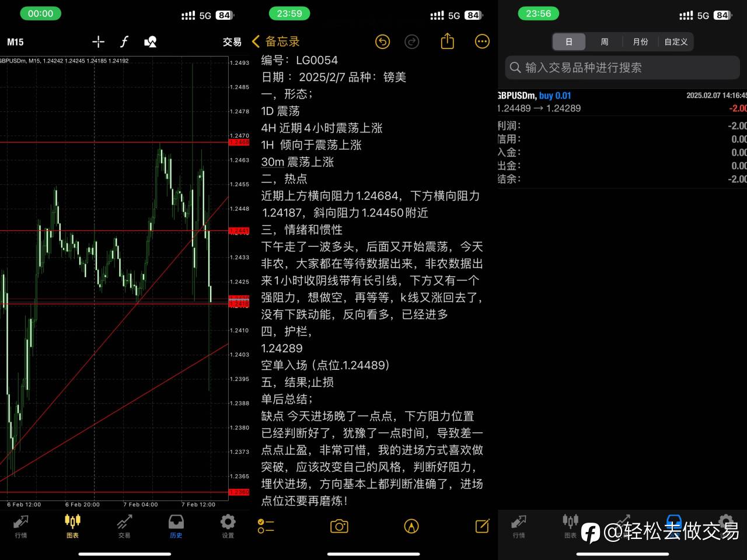This screenshot has height=560, width=747.
Task: Share the note with the share icon
Action: coord(447,41)
